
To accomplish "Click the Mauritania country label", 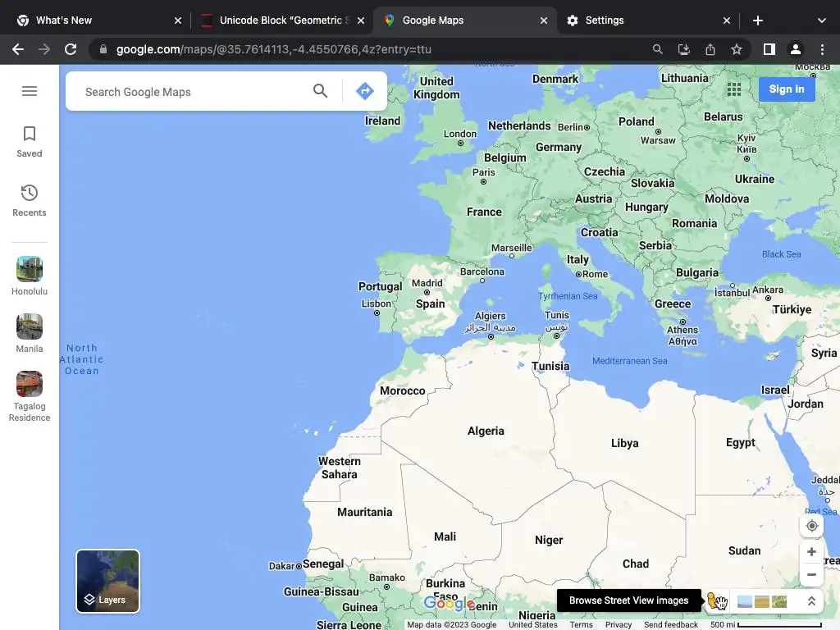I will pyautogui.click(x=364, y=512).
